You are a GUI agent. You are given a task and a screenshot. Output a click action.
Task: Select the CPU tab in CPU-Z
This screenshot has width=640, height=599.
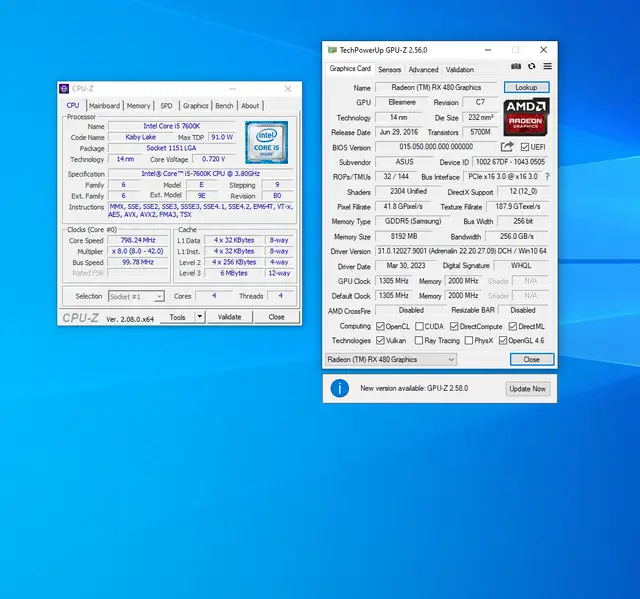pos(73,105)
